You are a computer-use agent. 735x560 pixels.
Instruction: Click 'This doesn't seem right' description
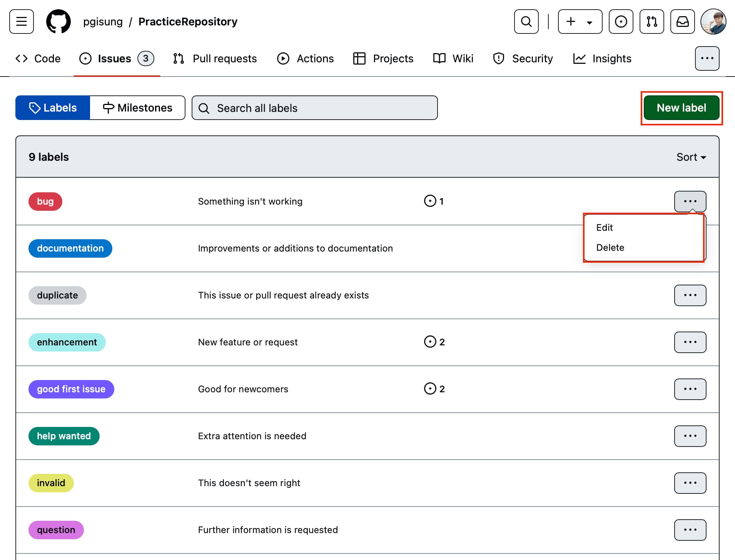249,483
